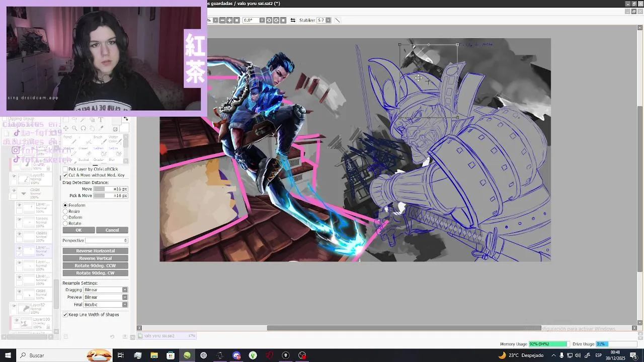Rotate the view counter-clockwise

tap(269, 20)
